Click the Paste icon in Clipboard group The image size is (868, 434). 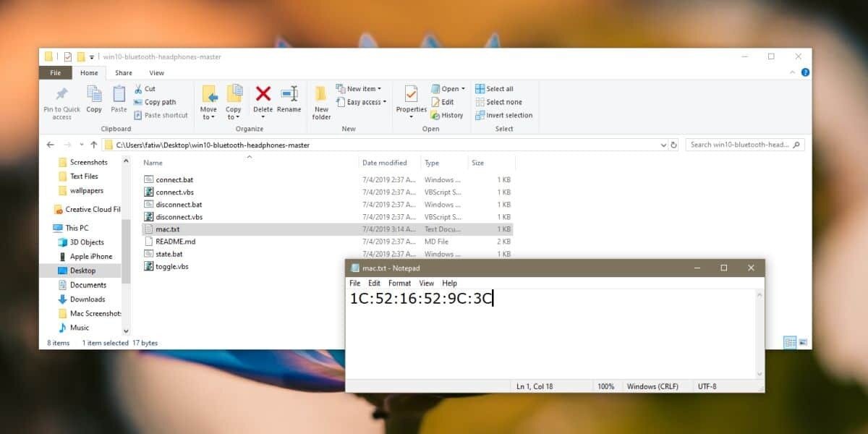pyautogui.click(x=119, y=95)
